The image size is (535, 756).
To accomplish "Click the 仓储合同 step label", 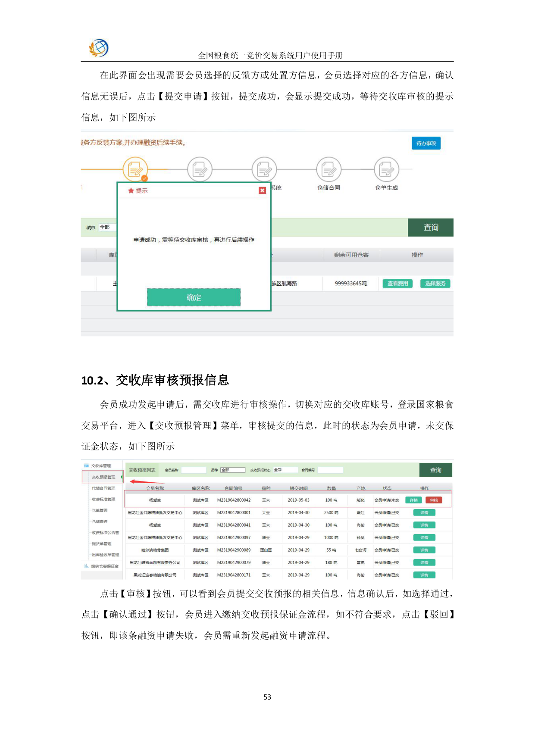I will [x=329, y=188].
